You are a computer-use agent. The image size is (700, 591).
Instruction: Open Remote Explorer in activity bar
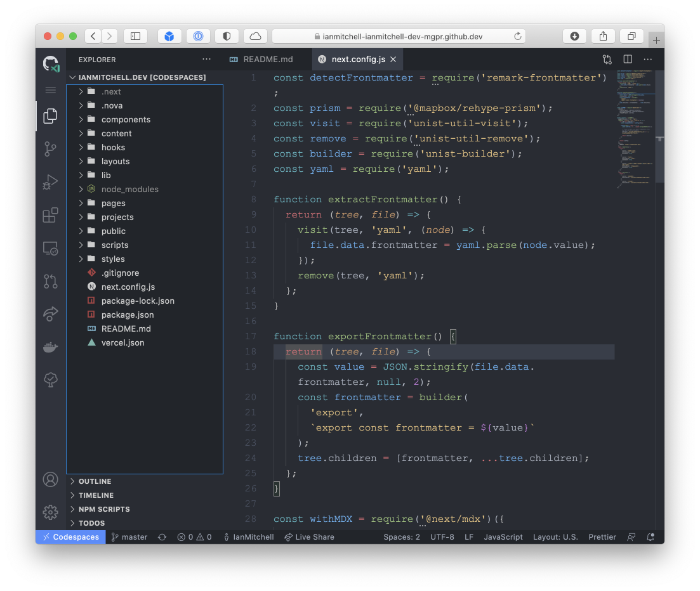click(50, 249)
